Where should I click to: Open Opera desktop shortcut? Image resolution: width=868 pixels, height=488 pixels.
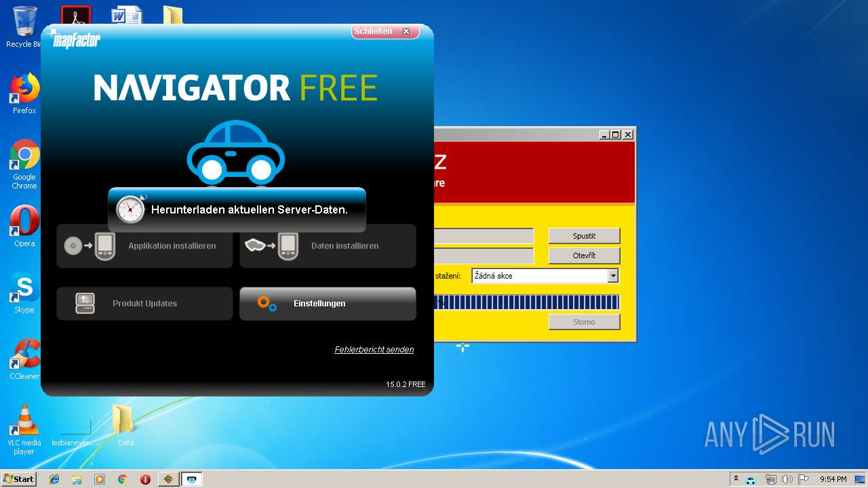point(24,226)
